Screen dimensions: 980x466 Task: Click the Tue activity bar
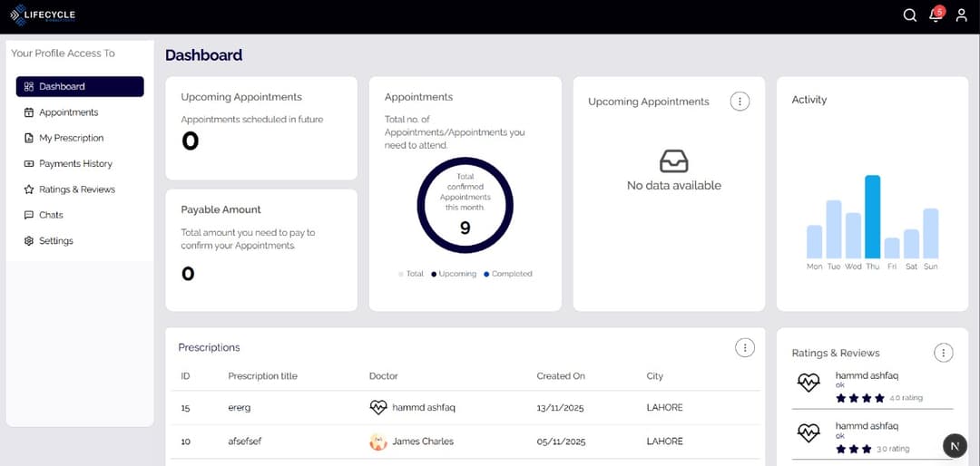click(834, 229)
